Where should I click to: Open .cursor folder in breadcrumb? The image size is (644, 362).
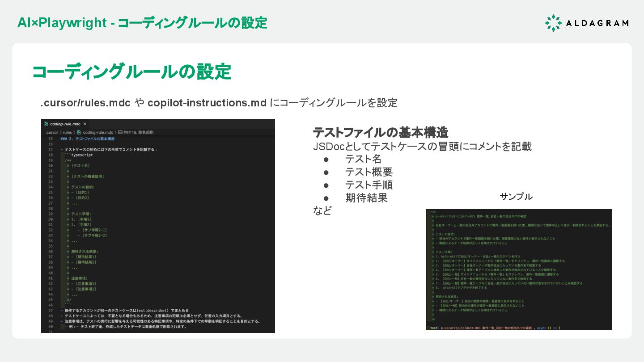52,132
